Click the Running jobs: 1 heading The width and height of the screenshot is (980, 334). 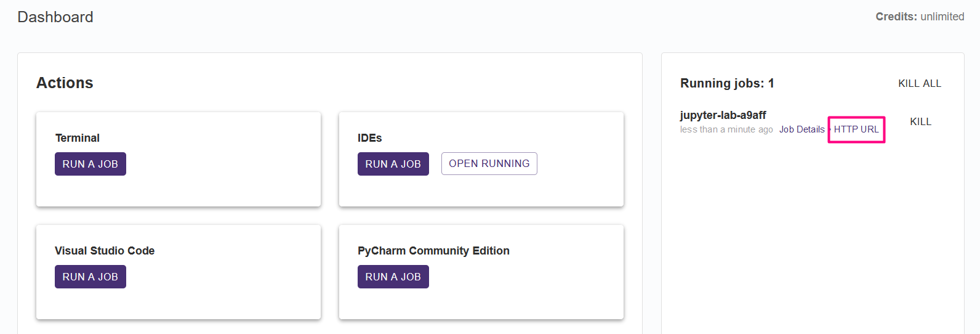click(727, 83)
